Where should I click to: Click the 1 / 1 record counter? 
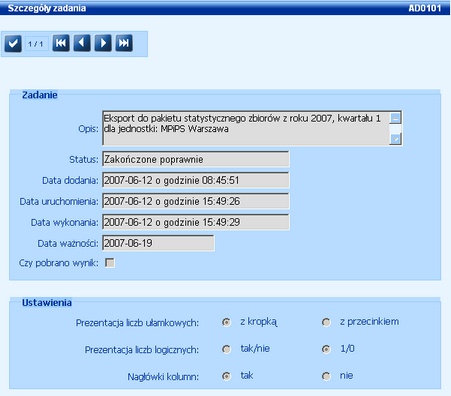click(36, 44)
